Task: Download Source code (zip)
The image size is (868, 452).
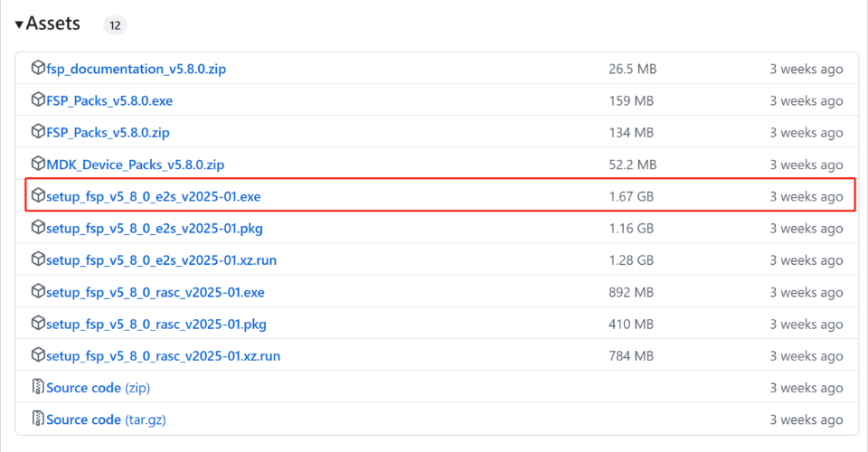Action: coord(99,388)
